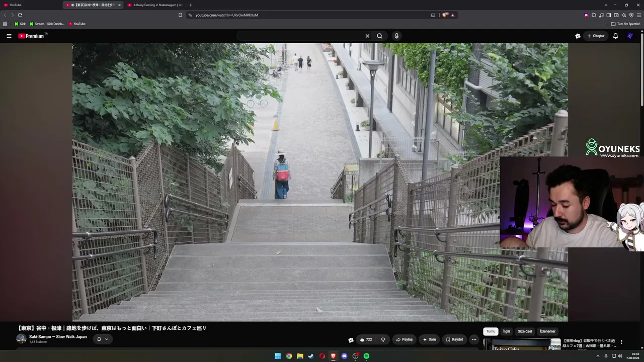Show hidden system tray icons
644x362 pixels.
coord(598,356)
